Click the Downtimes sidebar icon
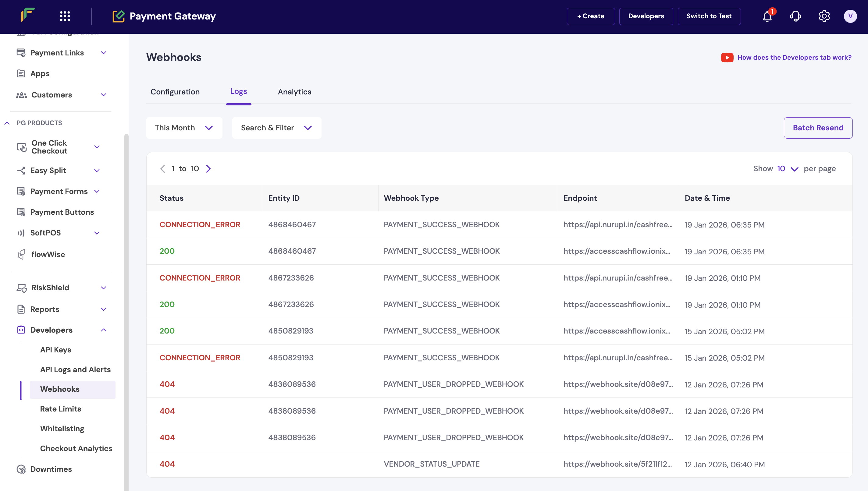This screenshot has height=491, width=868. (21, 469)
